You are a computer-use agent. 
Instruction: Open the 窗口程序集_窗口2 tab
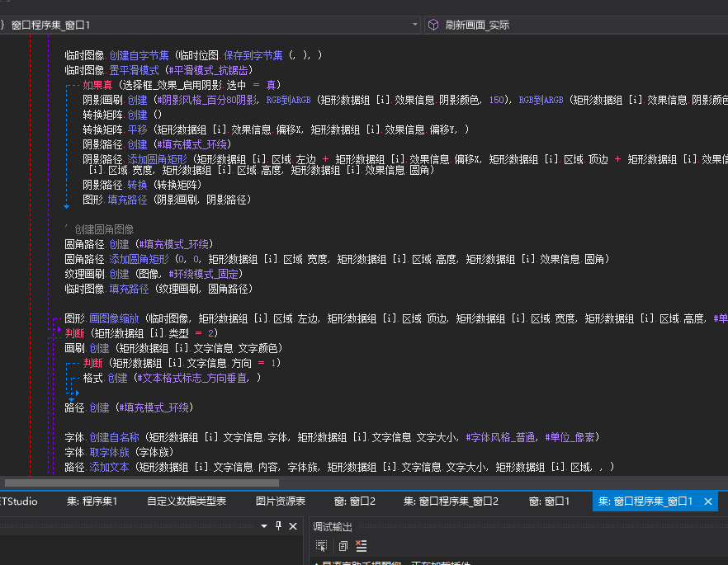pyautogui.click(x=451, y=501)
